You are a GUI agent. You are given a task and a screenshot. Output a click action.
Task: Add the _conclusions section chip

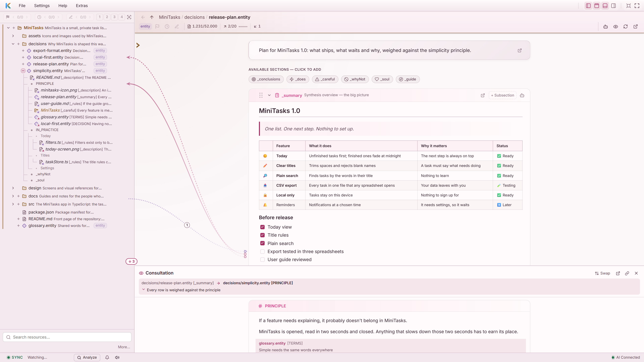click(266, 79)
